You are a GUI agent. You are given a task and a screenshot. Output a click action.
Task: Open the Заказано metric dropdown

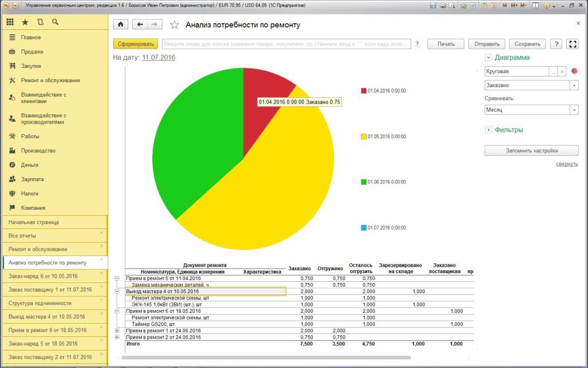click(574, 85)
